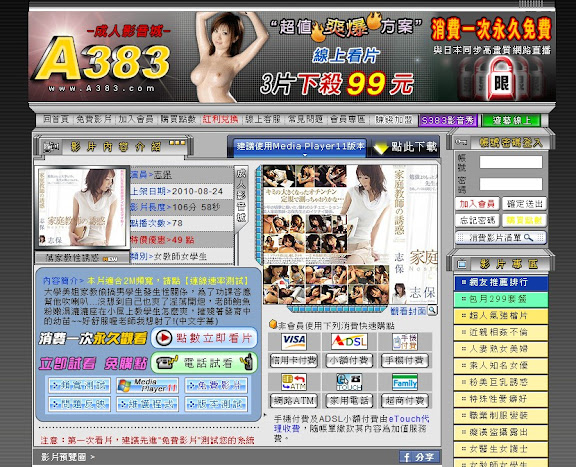Click the mobile phone payment icon
Viewport: 576px width, 467px height.
click(404, 341)
